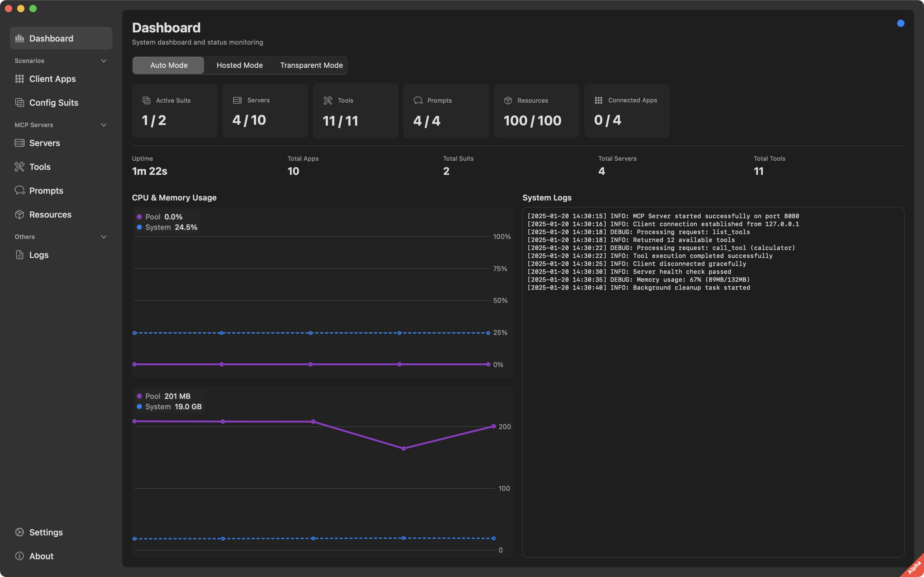Viewport: 924px width, 577px height.
Task: Collapse the MCP Servers section chevron
Action: click(x=103, y=125)
